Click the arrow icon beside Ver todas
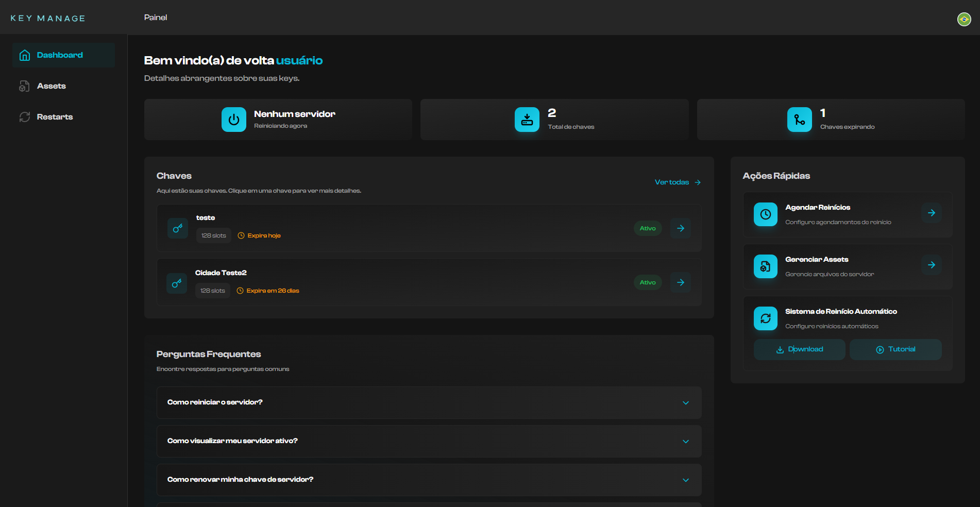Viewport: 980px width, 507px height. [x=698, y=182]
